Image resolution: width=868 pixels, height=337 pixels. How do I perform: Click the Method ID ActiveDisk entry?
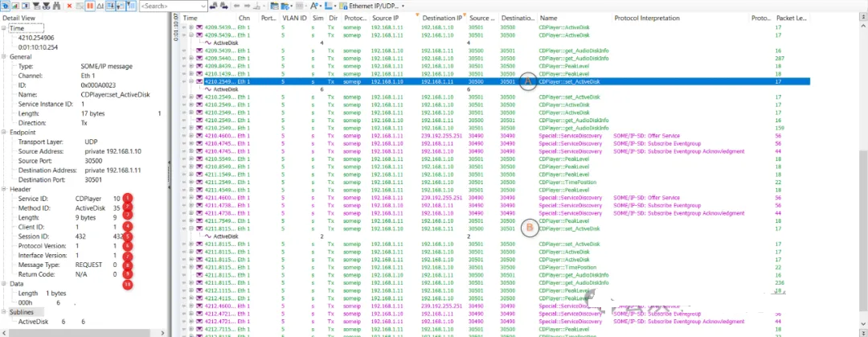click(69, 208)
